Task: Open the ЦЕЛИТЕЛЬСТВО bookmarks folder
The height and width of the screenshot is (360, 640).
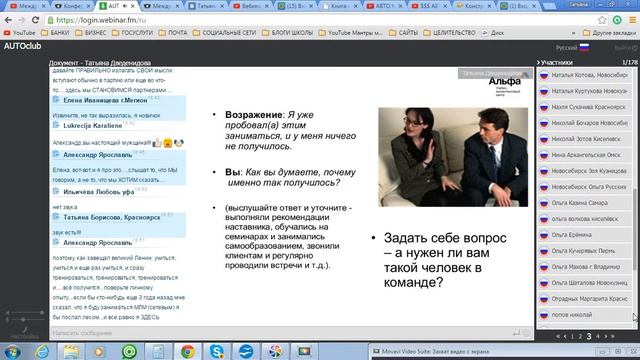Action: point(449,33)
